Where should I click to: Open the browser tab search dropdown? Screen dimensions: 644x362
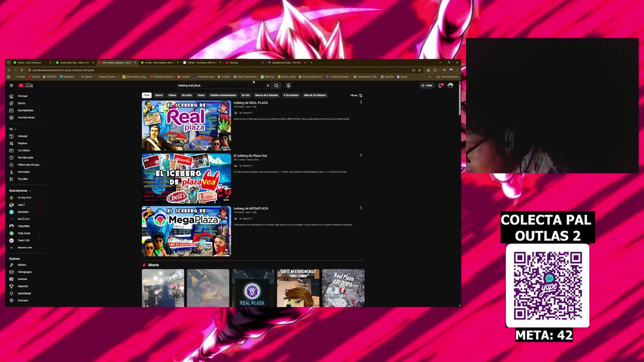pyautogui.click(x=9, y=63)
